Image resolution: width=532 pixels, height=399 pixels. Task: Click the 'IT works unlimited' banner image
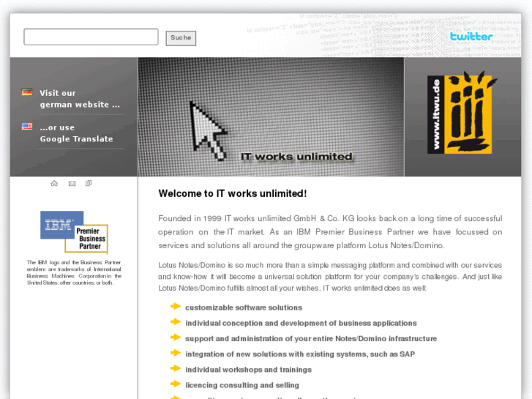pyautogui.click(x=271, y=117)
